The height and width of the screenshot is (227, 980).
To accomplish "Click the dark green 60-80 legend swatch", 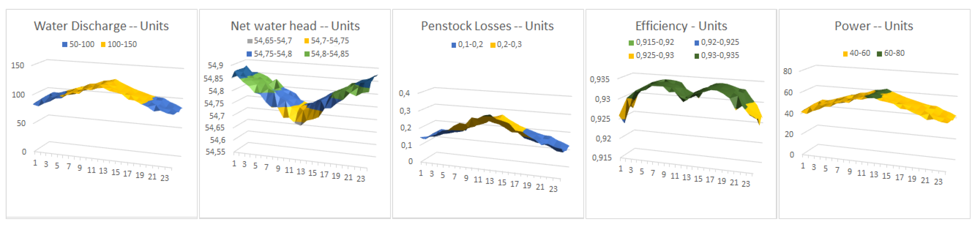I will [879, 54].
